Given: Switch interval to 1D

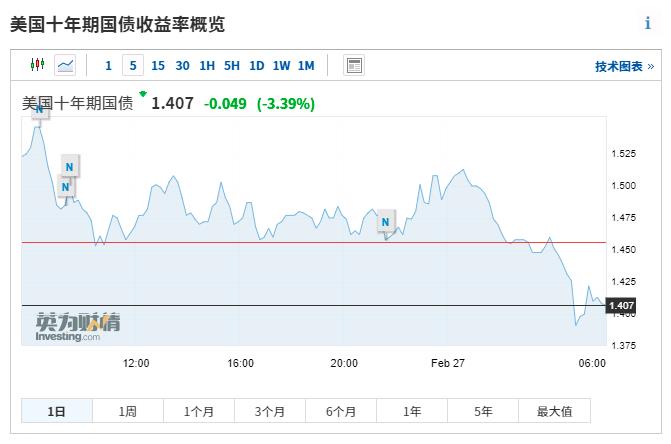Looking at the screenshot, I should coord(256,66).
